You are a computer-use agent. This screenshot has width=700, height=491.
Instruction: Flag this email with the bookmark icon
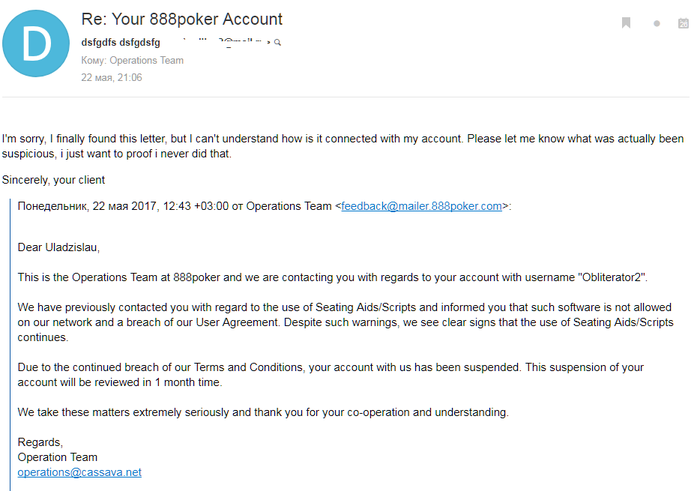(626, 23)
